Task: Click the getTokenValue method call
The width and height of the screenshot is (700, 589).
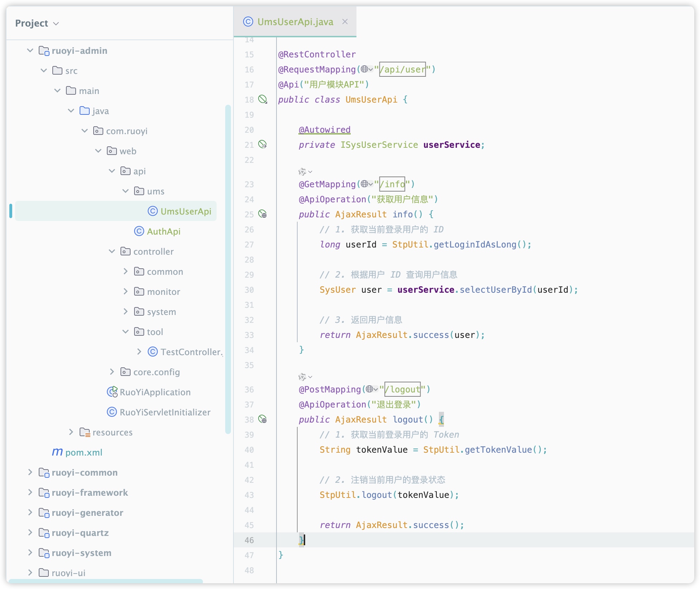Action: [498, 449]
